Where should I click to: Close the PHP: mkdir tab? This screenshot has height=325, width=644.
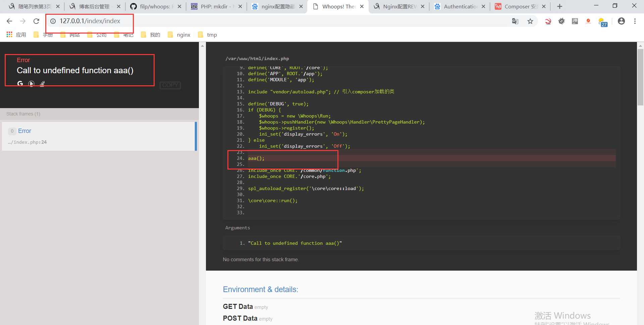(240, 6)
